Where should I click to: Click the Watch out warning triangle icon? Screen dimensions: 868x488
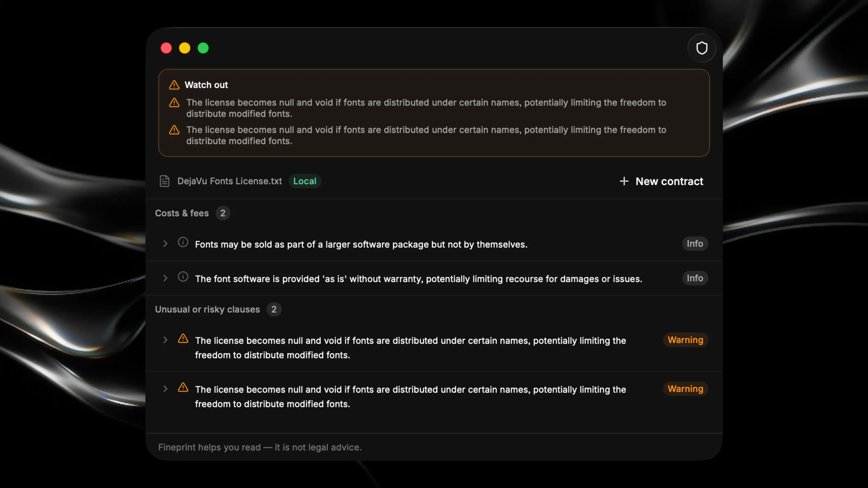tap(174, 85)
